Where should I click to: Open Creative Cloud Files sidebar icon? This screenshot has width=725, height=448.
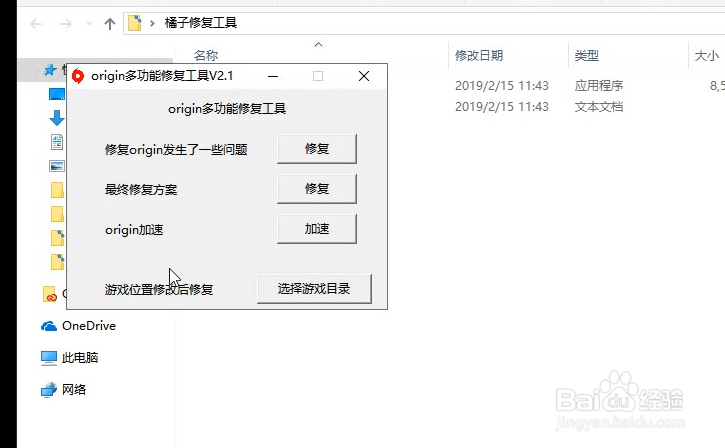(50, 294)
